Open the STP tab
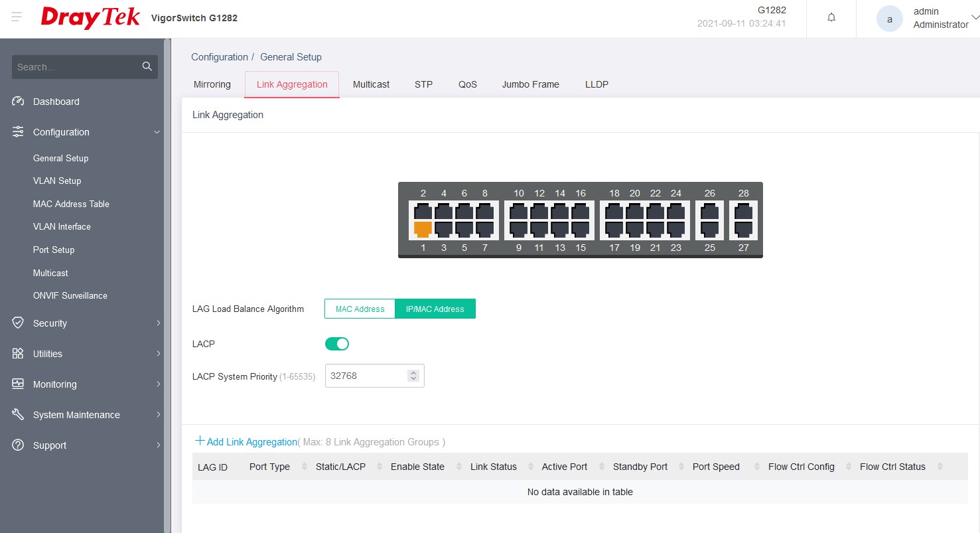Viewport: 980px width, 533px height. (423, 84)
